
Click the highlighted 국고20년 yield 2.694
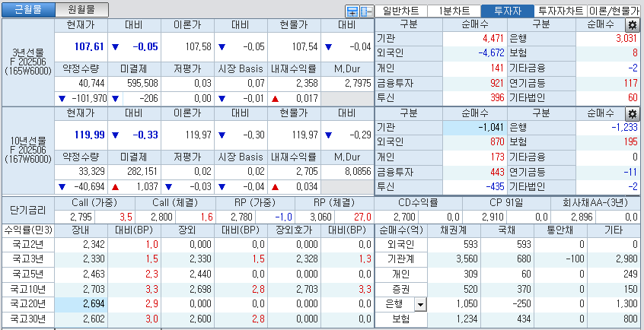81,304
